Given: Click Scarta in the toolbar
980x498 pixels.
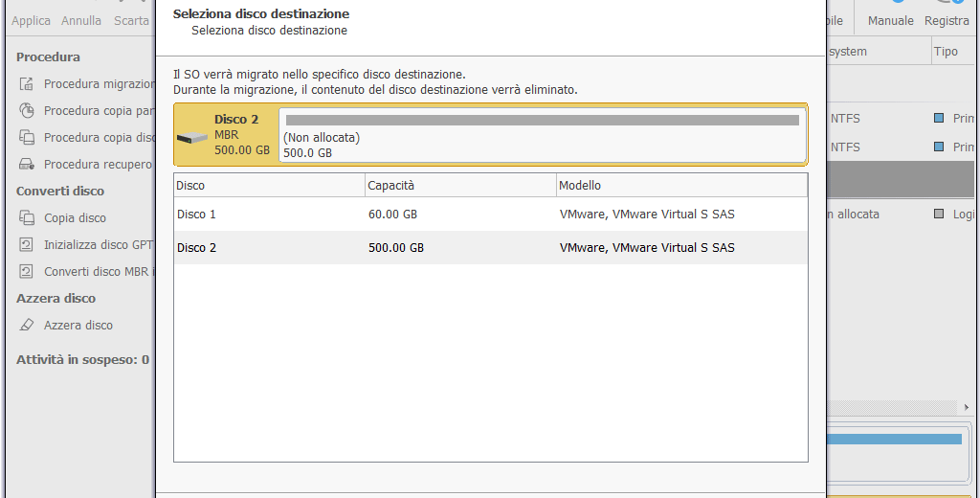Looking at the screenshot, I should [x=131, y=21].
